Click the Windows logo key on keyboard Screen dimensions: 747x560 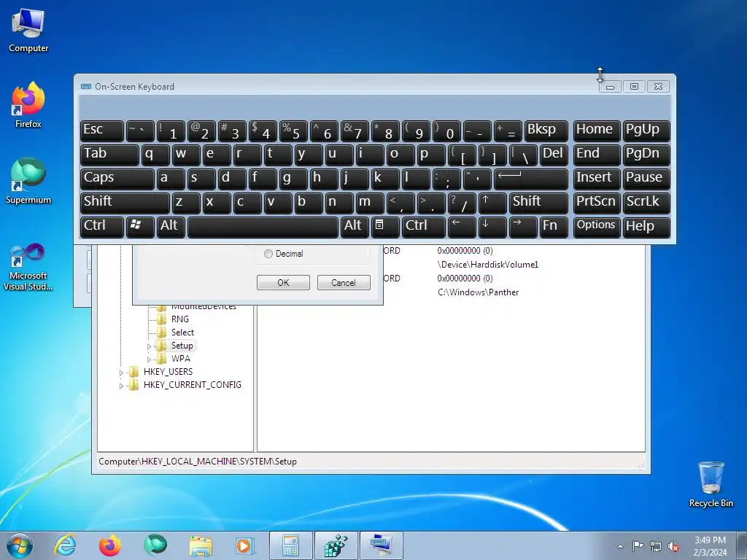click(140, 227)
